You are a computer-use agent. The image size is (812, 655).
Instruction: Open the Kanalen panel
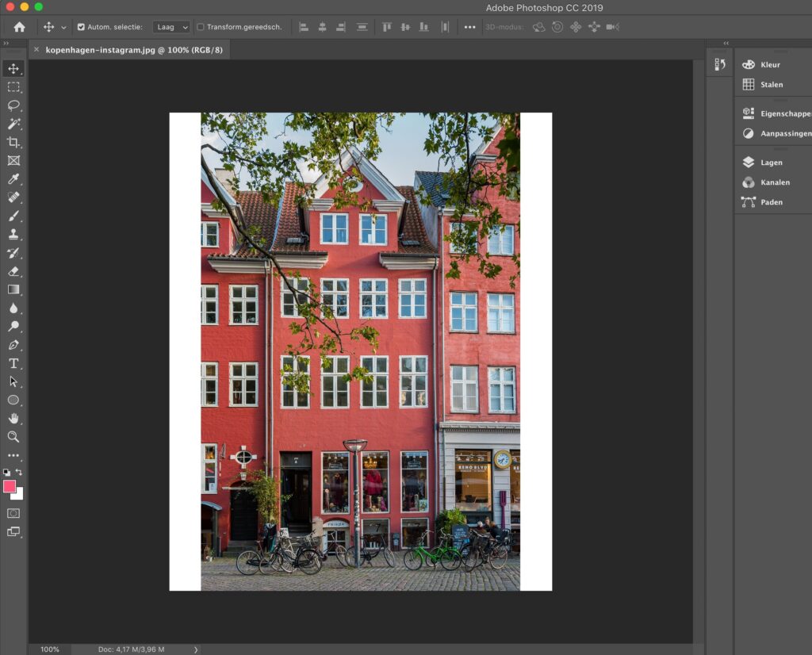(x=767, y=182)
